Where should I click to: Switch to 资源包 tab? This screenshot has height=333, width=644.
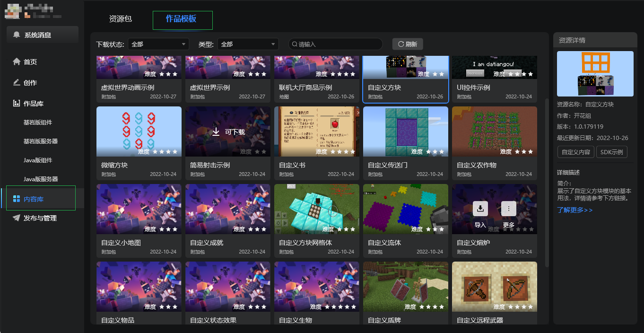[121, 19]
